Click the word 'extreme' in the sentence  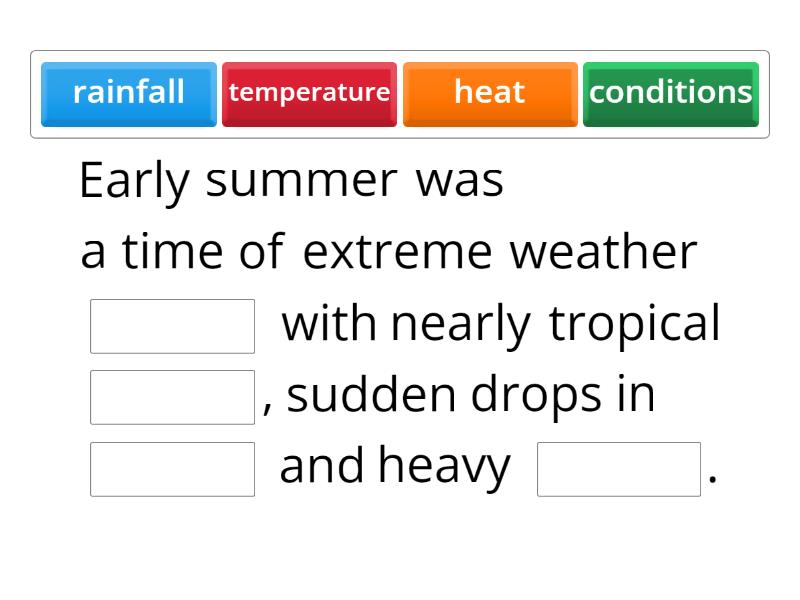[397, 252]
